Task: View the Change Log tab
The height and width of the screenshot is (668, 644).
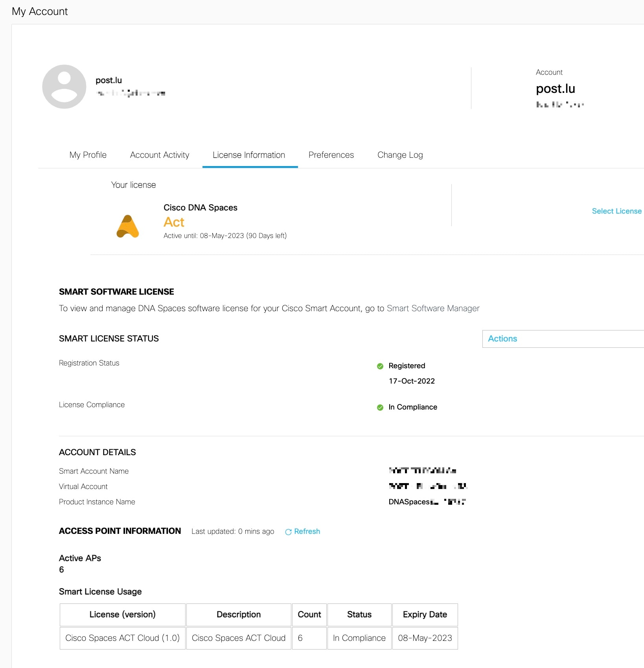Action: (x=400, y=155)
